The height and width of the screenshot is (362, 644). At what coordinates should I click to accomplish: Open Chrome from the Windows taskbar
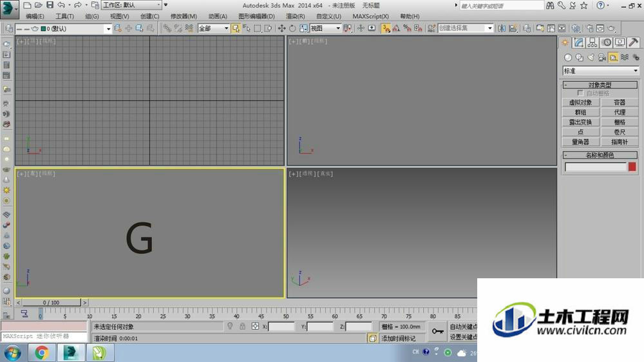click(41, 352)
